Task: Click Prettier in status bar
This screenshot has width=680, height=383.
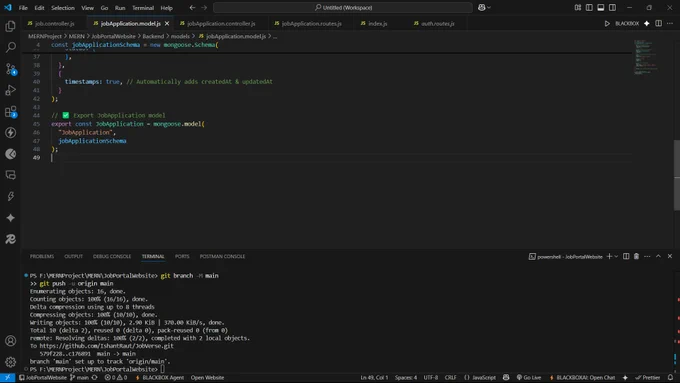Action: (x=647, y=377)
